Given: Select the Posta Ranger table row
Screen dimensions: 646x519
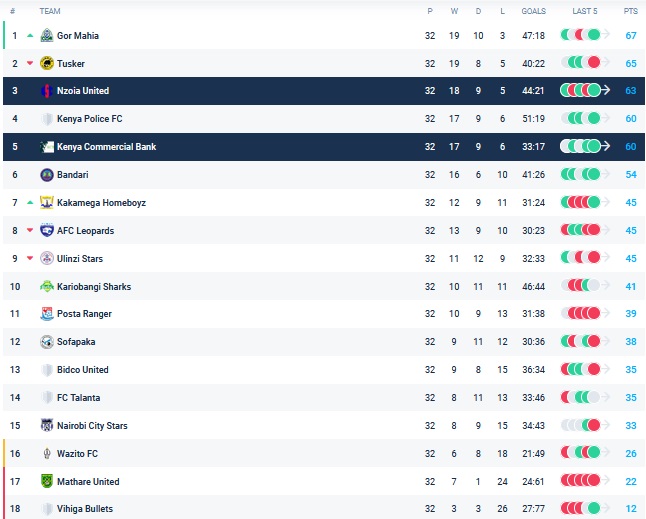Looking at the screenshot, I should point(300,314).
